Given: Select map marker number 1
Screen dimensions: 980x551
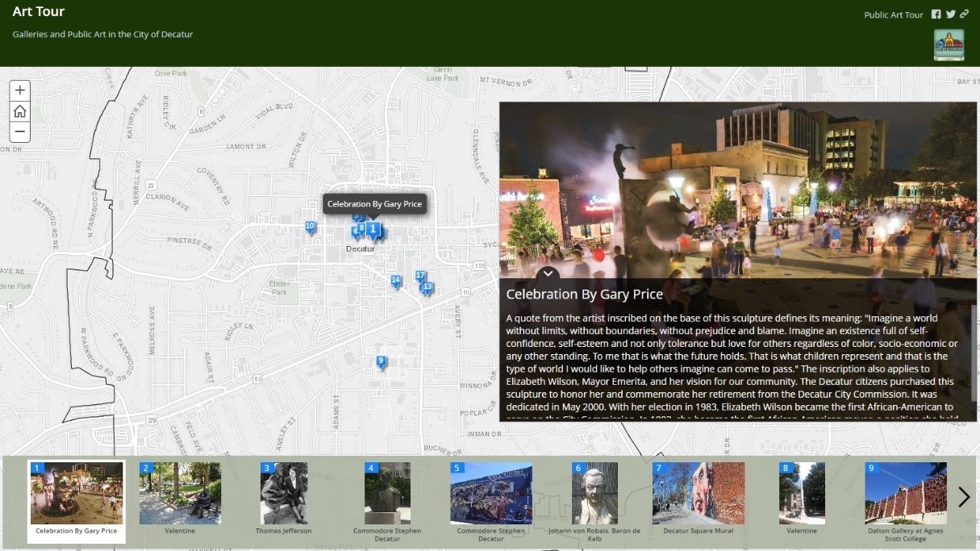Looking at the screenshot, I should pyautogui.click(x=373, y=229).
